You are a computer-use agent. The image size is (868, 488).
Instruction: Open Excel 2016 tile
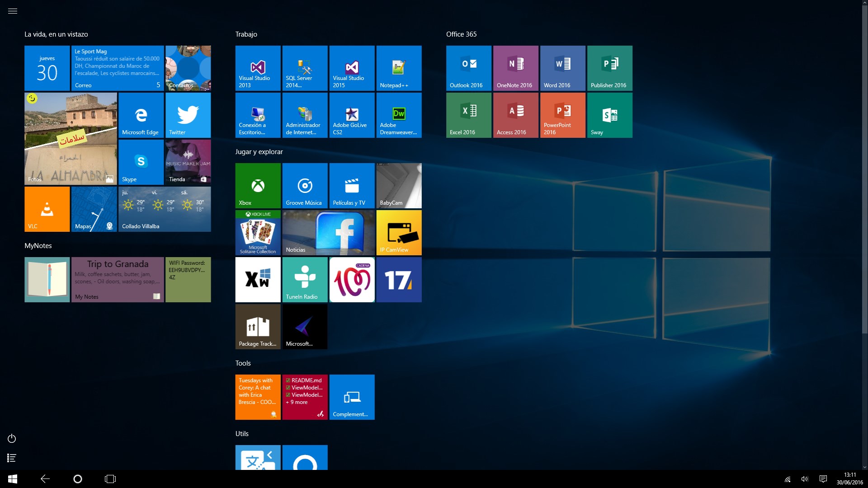pos(468,115)
